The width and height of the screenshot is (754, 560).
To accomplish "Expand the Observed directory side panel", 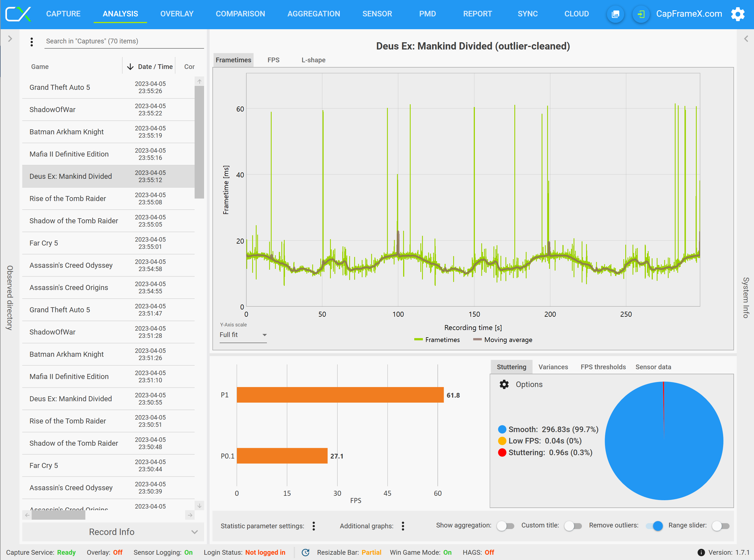I will tap(10, 39).
